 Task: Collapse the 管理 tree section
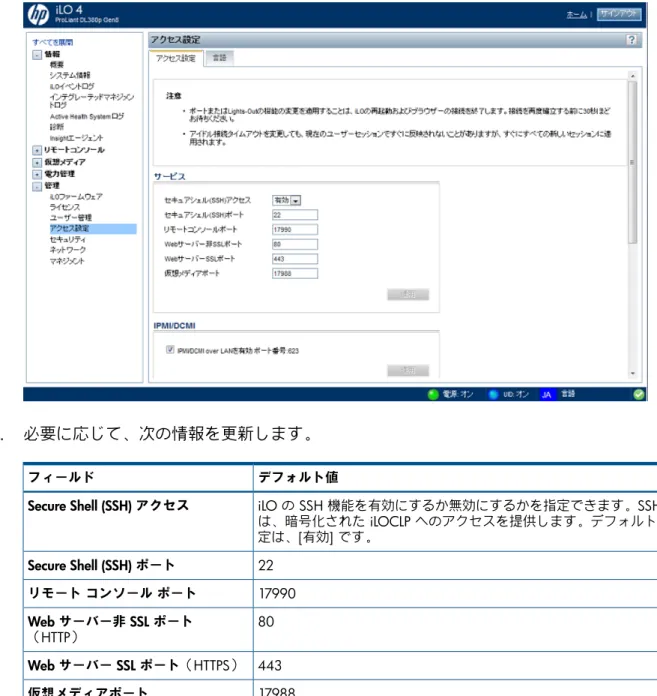[37, 186]
